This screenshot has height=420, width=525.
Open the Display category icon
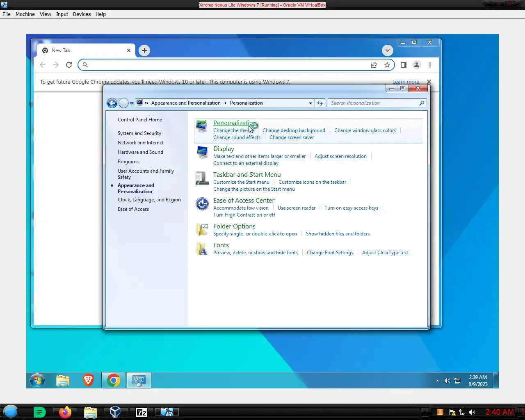click(201, 152)
